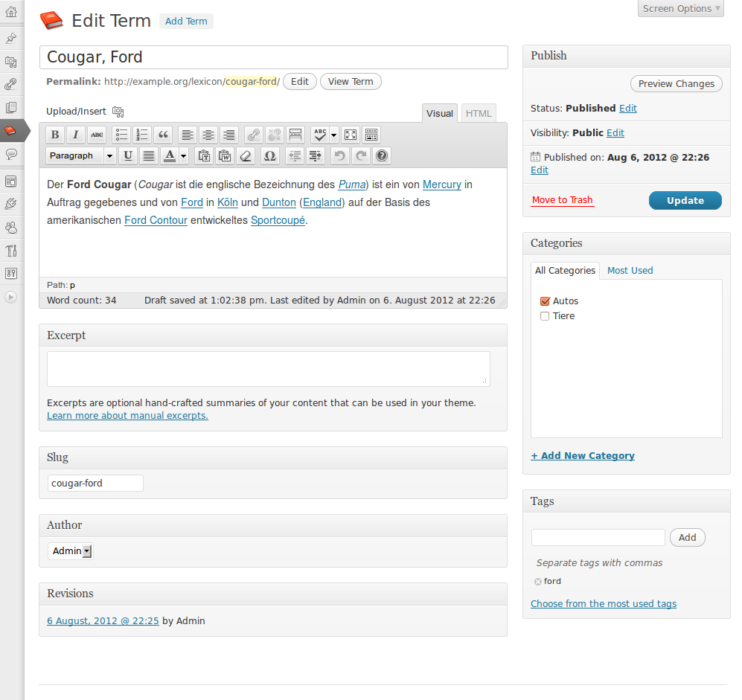Viewport: 742px width, 700px height.
Task: Undo the last edit
Action: point(340,155)
